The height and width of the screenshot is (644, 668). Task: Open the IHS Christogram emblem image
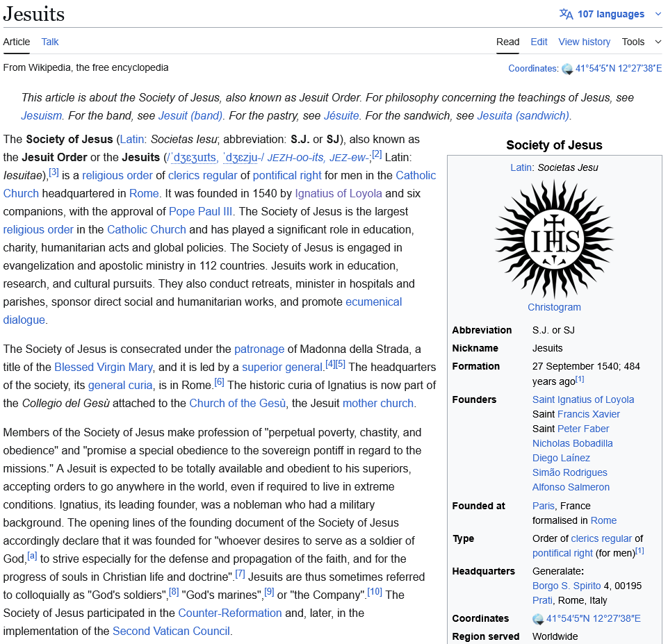click(554, 239)
